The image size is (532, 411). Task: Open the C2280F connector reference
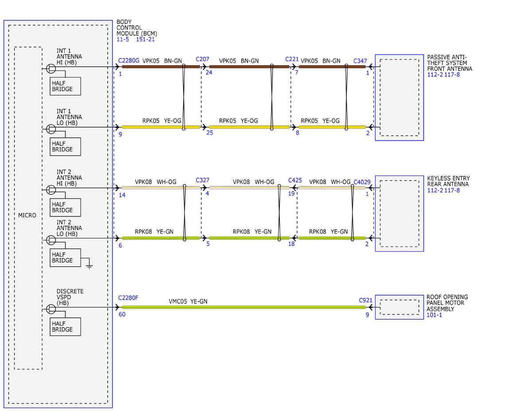pyautogui.click(x=128, y=298)
